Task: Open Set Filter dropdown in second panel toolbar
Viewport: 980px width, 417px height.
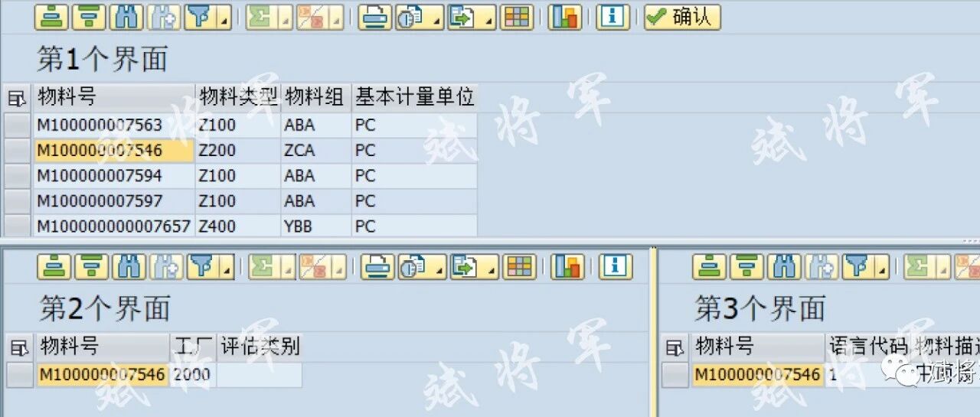Action: [x=211, y=266]
